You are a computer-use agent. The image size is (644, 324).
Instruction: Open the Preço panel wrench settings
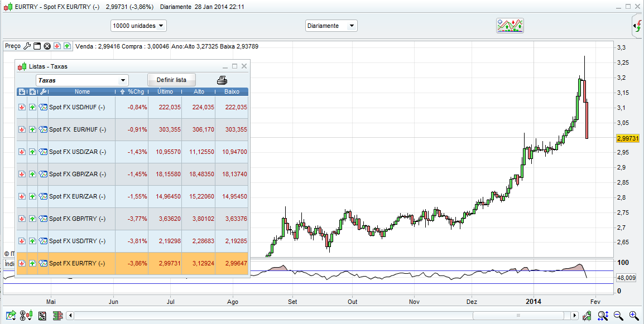click(27, 46)
